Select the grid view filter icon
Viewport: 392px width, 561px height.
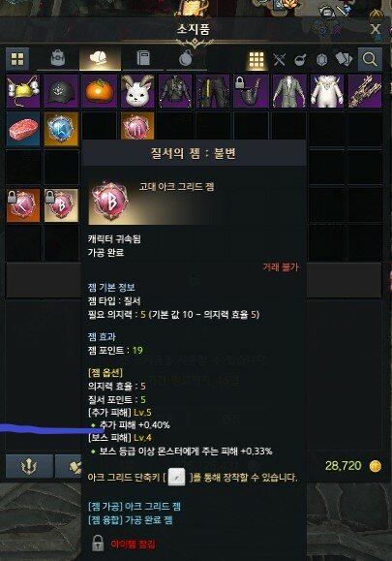[x=256, y=59]
